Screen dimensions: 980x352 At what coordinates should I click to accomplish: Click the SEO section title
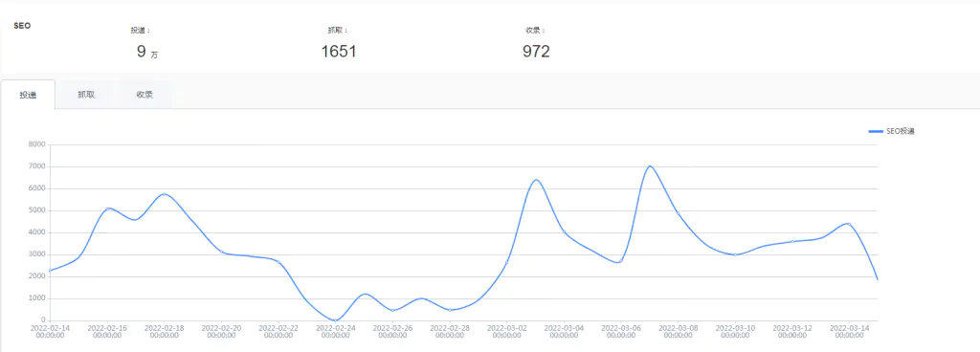(x=22, y=26)
